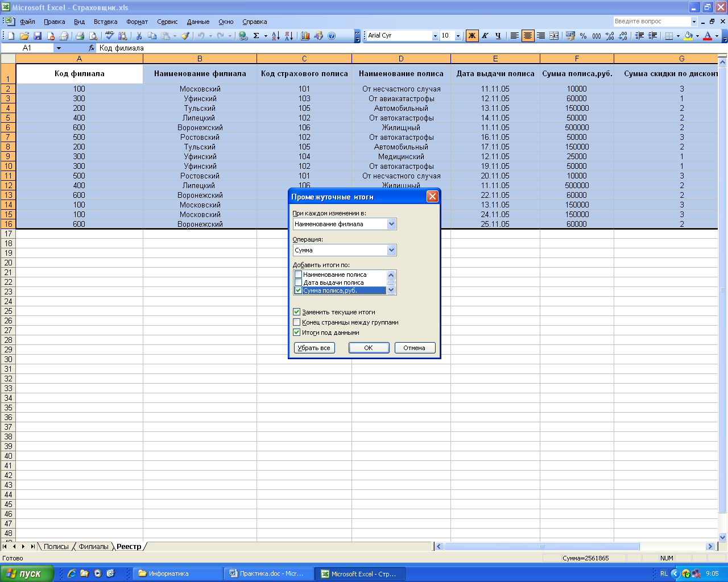728x582 pixels.
Task: Toggle underline formatting (Ч)
Action: (498, 36)
